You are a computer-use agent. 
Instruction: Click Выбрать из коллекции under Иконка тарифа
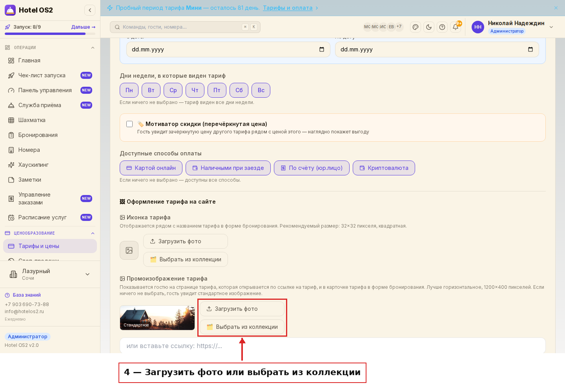tap(186, 259)
